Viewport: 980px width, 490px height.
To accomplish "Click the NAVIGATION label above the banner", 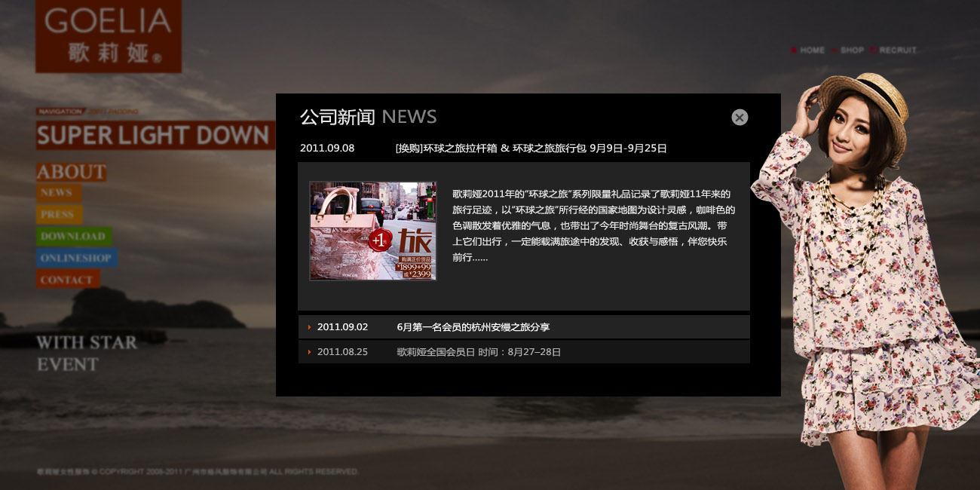I will point(60,112).
